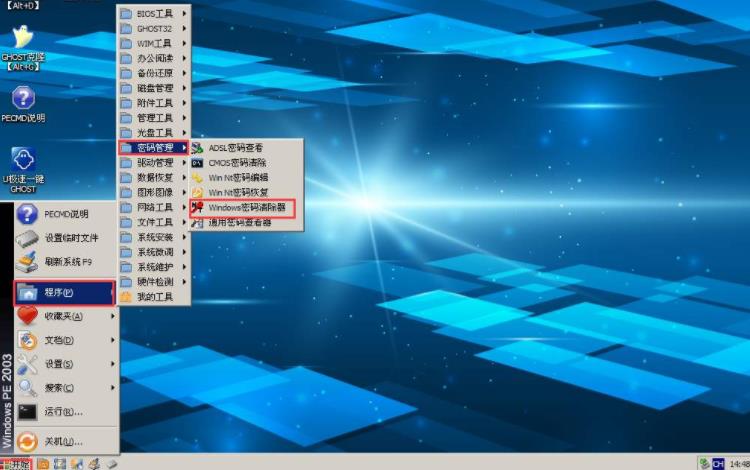Expand the 办公阅读 folder
This screenshot has width=750, height=470.
coord(154,58)
